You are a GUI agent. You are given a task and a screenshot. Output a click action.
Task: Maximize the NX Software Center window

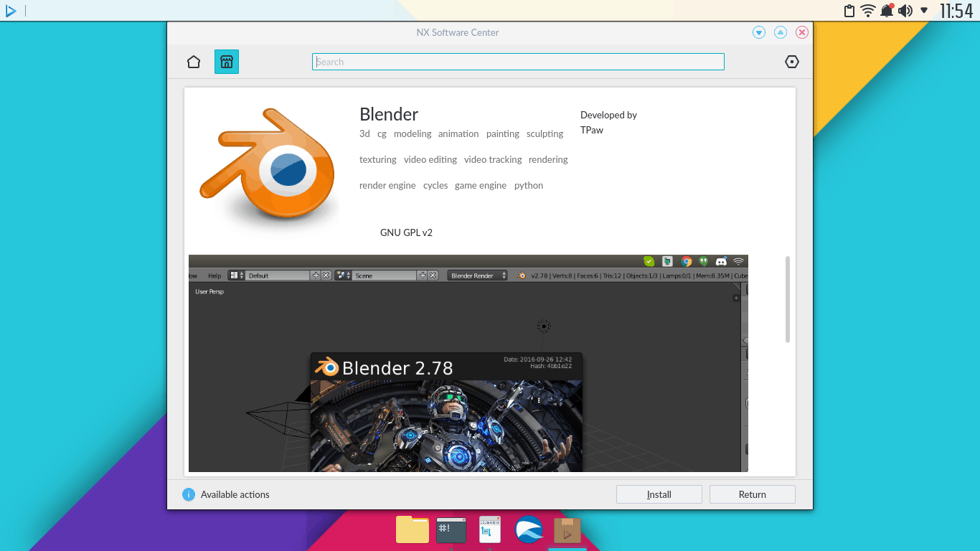click(781, 32)
